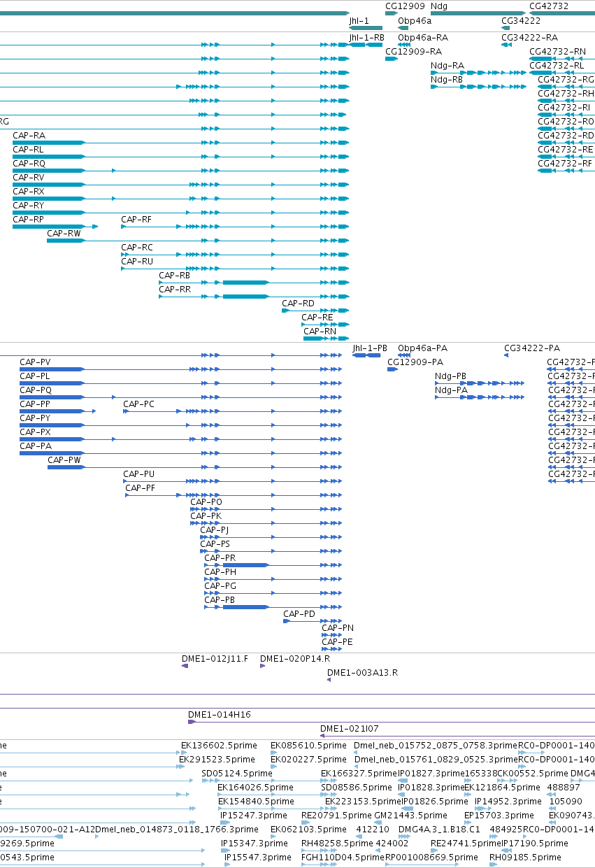This screenshot has width=595, height=868.
Task: Click the Ndg-RB transcript label
Action: (447, 80)
